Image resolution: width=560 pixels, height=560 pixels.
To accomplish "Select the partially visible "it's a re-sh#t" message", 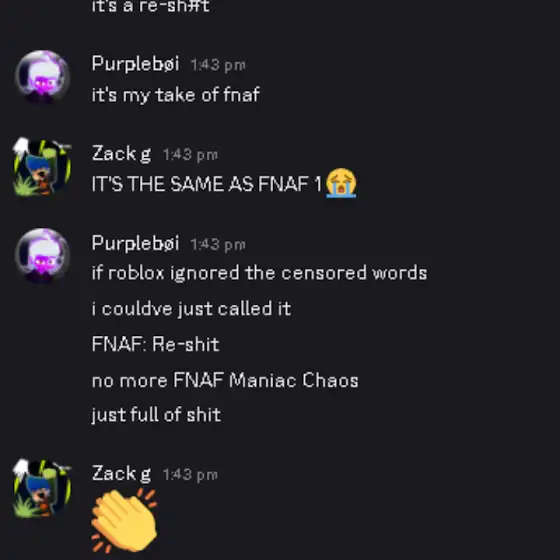I will (x=150, y=6).
